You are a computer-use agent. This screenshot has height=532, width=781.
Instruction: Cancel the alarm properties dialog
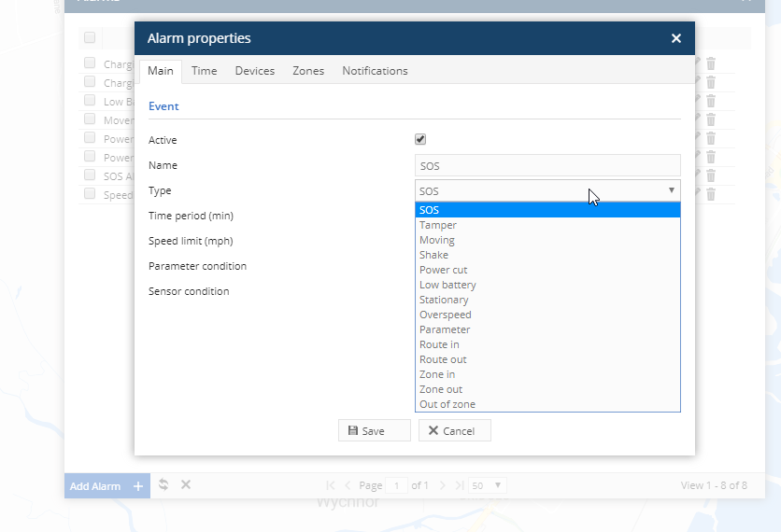tap(454, 430)
